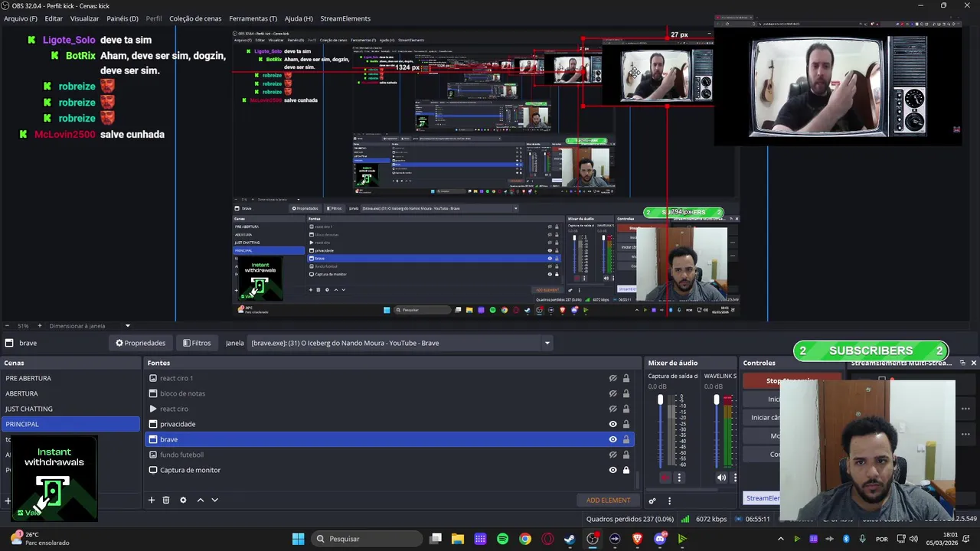Click the OBS taskbar icon
Screen dimensions: 980x551
(593, 539)
